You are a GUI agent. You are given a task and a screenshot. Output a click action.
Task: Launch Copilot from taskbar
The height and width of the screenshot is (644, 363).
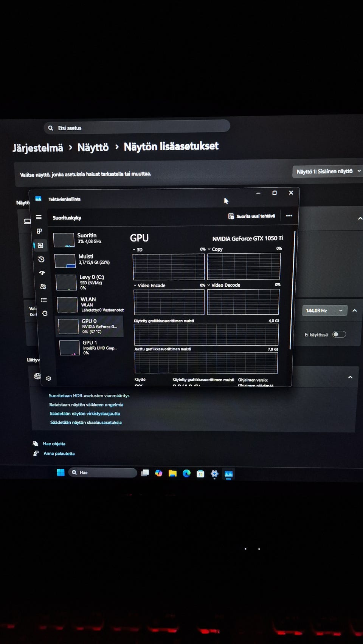(159, 473)
